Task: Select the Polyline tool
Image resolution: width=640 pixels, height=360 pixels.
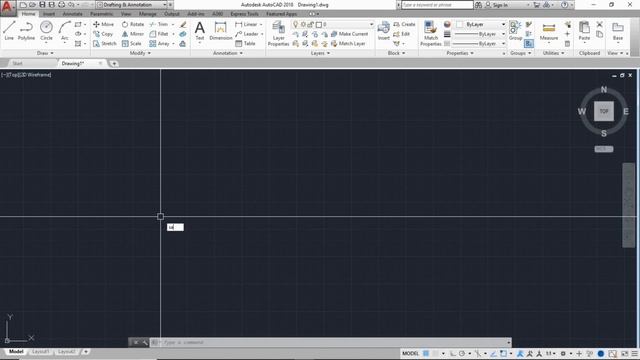Action: 26,31
